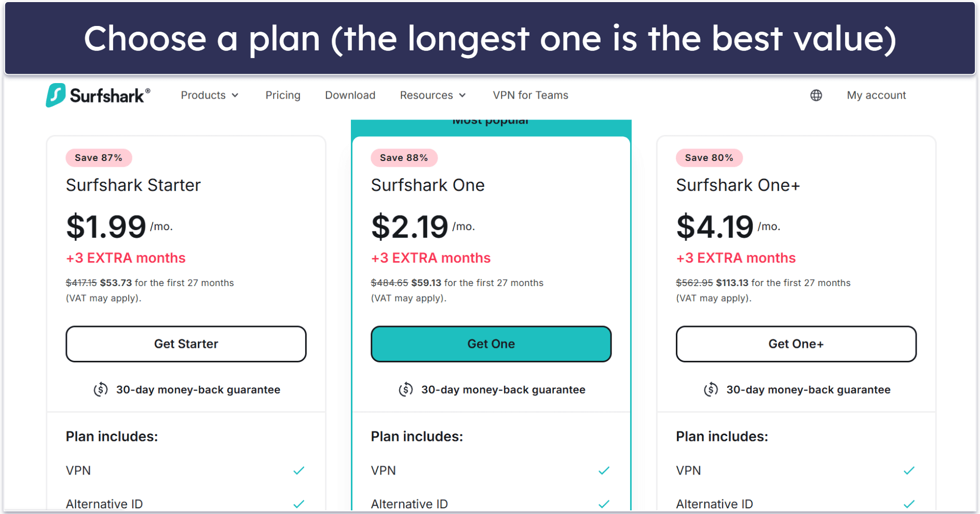
Task: Click the Surfshark logo
Action: [98, 96]
